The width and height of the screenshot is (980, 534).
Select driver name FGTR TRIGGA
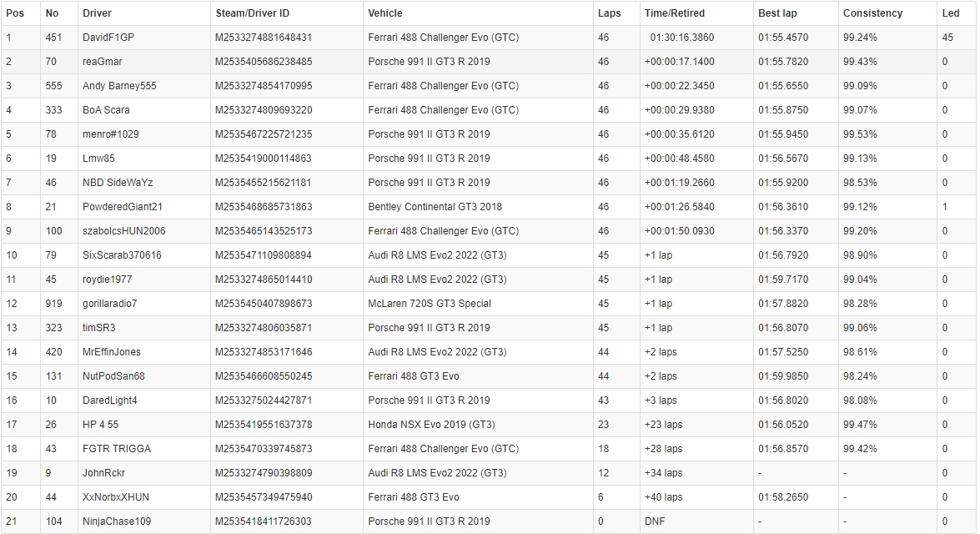117,449
